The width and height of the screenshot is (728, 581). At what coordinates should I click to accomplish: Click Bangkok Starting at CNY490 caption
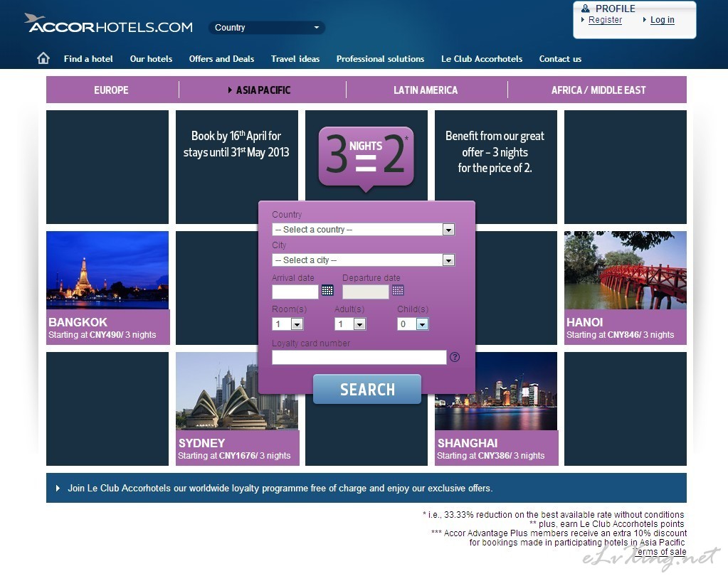(107, 327)
